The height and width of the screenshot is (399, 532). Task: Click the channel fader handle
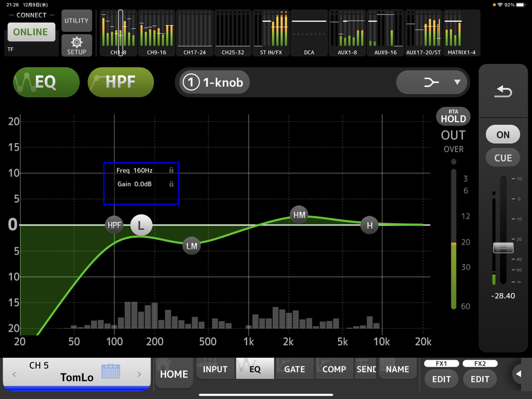tap(503, 248)
